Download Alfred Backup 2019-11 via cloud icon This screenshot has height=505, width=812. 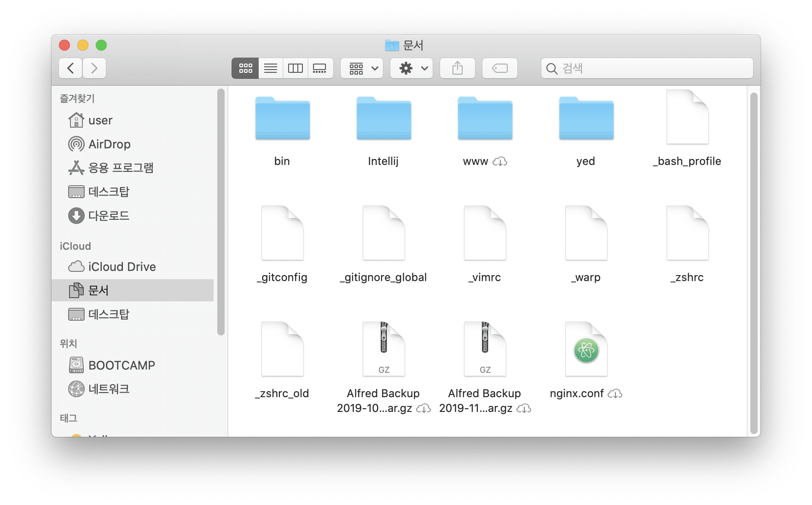pyautogui.click(x=524, y=409)
